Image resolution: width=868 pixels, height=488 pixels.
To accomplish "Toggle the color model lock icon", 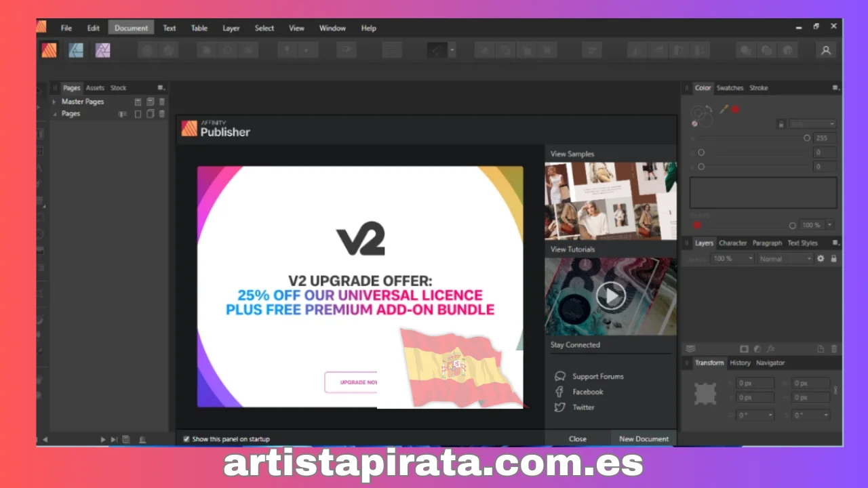I will pos(781,124).
